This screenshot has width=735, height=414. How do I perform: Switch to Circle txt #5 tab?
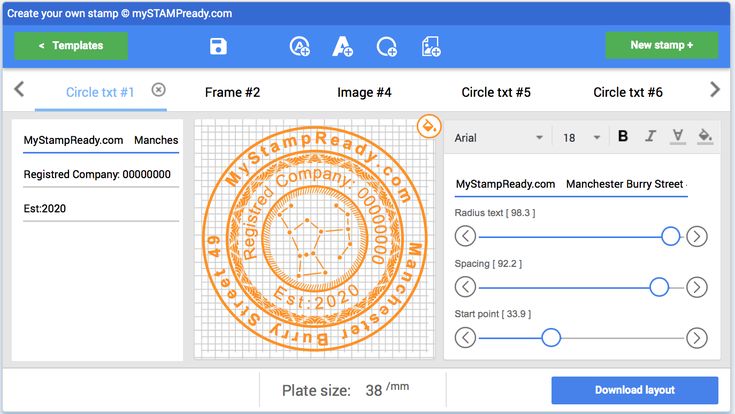point(496,92)
